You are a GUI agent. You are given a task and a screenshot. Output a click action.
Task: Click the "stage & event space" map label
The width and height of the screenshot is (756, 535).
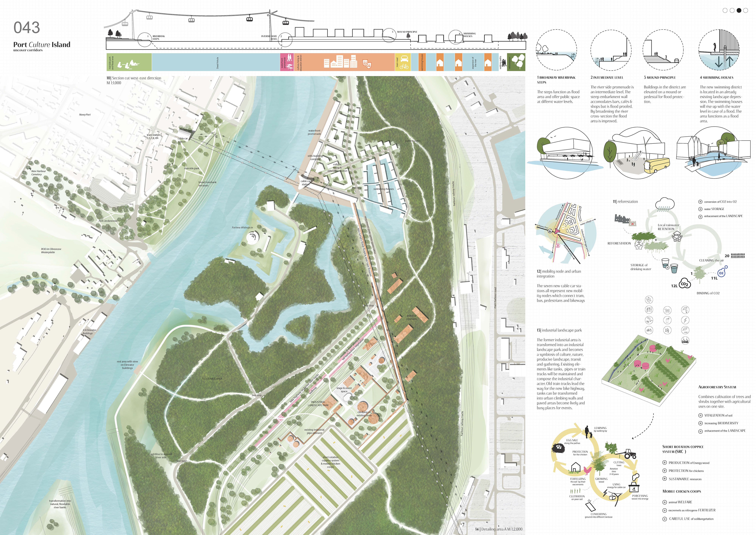(344, 390)
